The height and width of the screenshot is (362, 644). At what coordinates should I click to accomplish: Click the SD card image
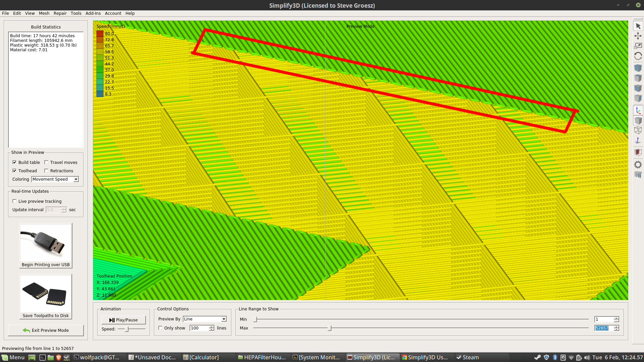coord(46,294)
